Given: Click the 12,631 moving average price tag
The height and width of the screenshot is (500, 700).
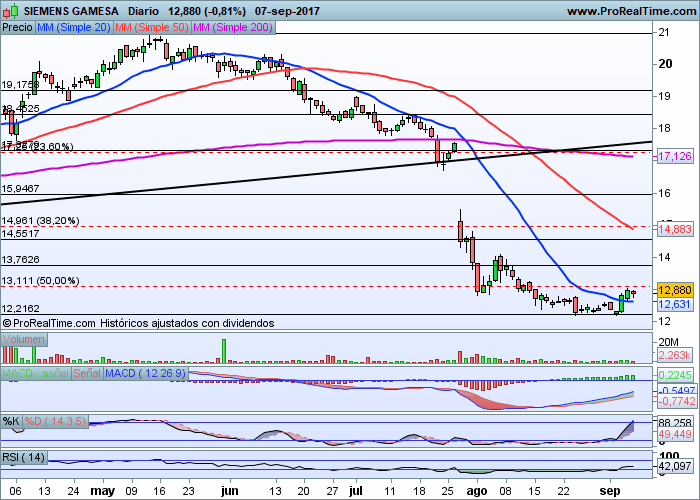Looking at the screenshot, I should coord(675,304).
